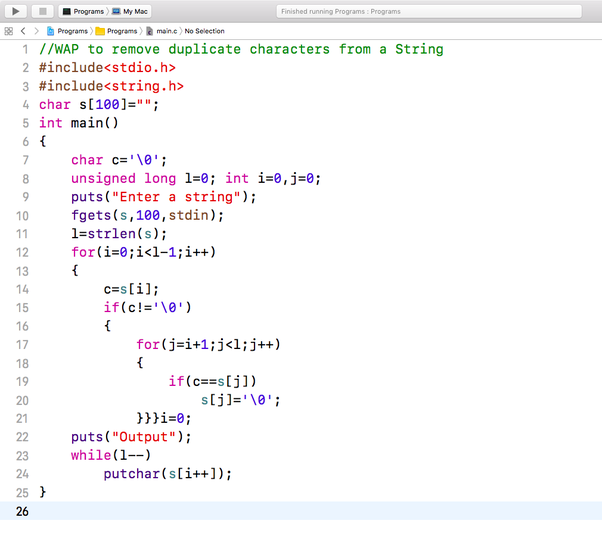Click line number 1 in gutter
Screen dimensions: 602x536
pos(25,50)
